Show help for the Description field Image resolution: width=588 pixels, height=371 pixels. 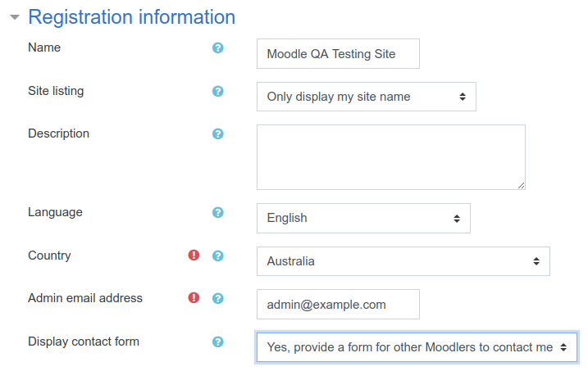point(218,134)
